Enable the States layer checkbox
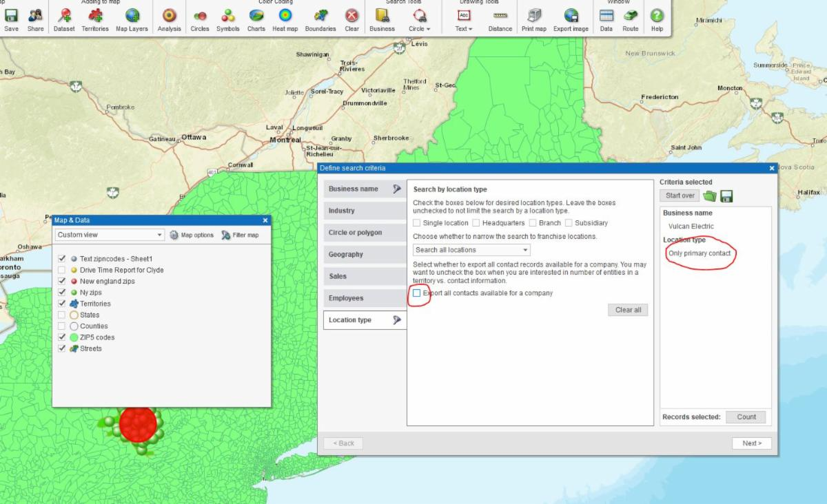Viewport: 827px width, 504px height. pos(62,315)
